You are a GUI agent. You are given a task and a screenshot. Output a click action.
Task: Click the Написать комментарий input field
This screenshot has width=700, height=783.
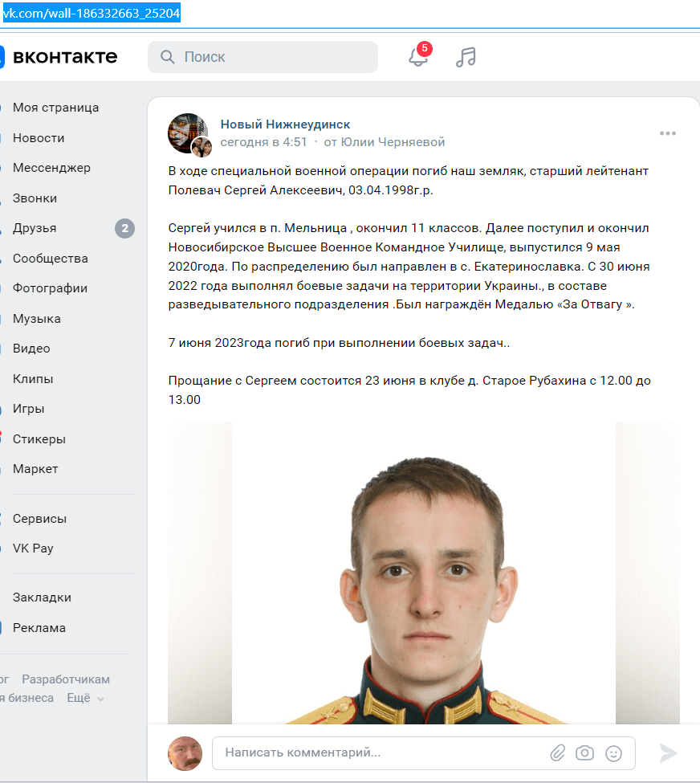tap(380, 752)
